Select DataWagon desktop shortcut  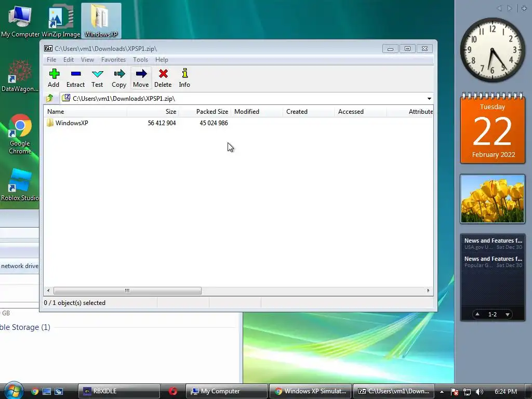tap(20, 76)
